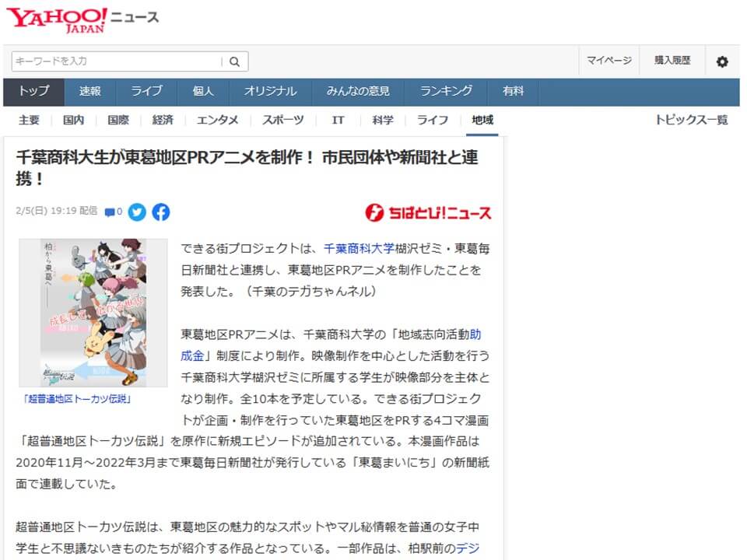The width and height of the screenshot is (747, 560).
Task: Click the search magnifier icon
Action: tap(234, 61)
